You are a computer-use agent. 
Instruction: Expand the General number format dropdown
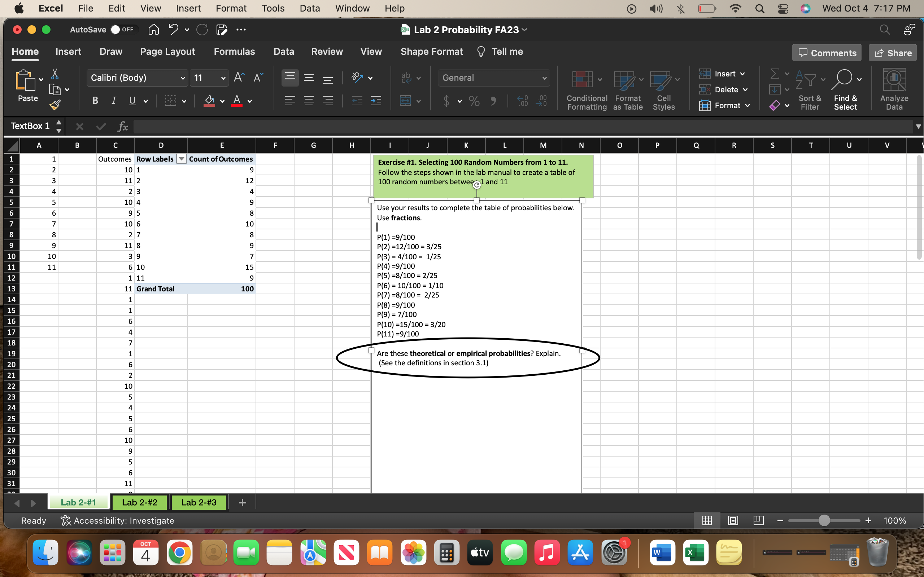coord(544,78)
